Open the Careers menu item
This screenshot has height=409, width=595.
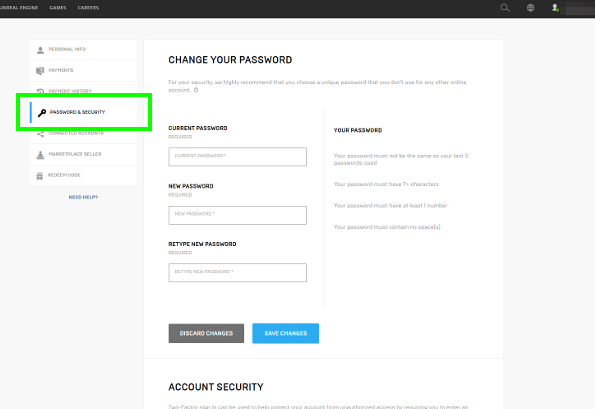(88, 8)
